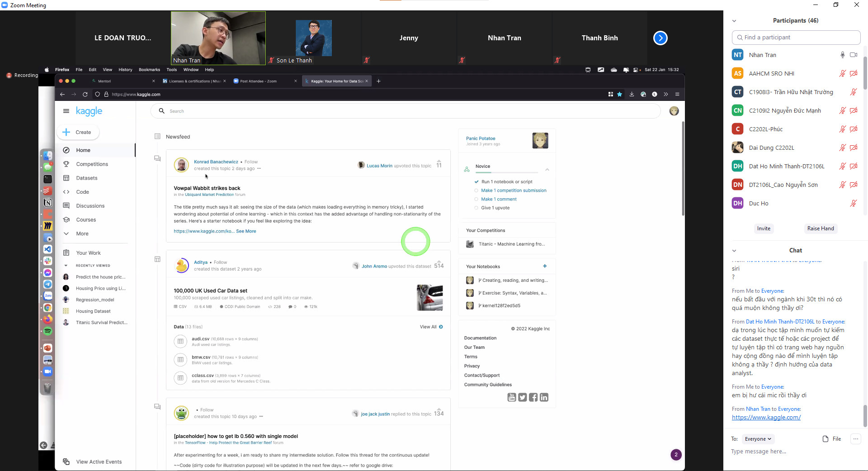Click the Give 1 upvote circle

click(476, 208)
